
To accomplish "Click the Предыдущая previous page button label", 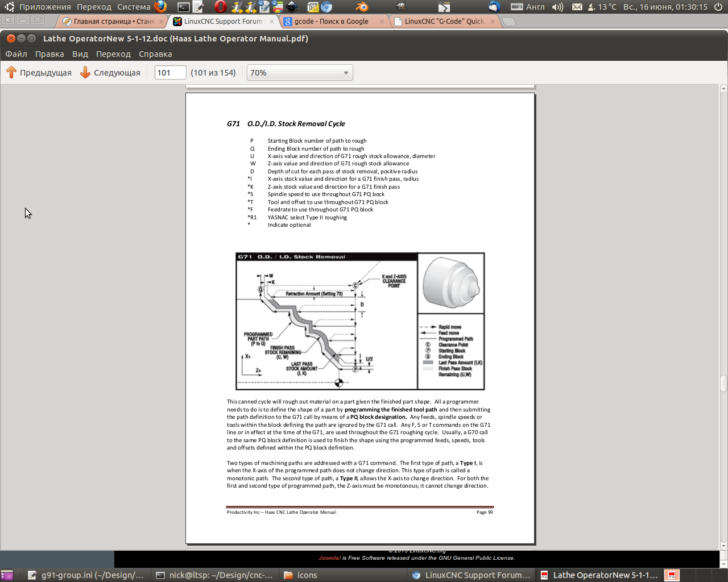I will coord(45,73).
